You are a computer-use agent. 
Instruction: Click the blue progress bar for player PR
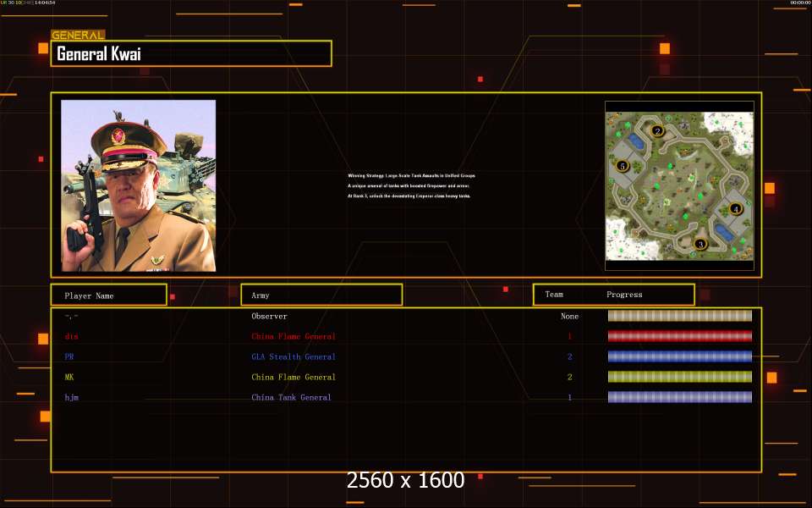[679, 356]
